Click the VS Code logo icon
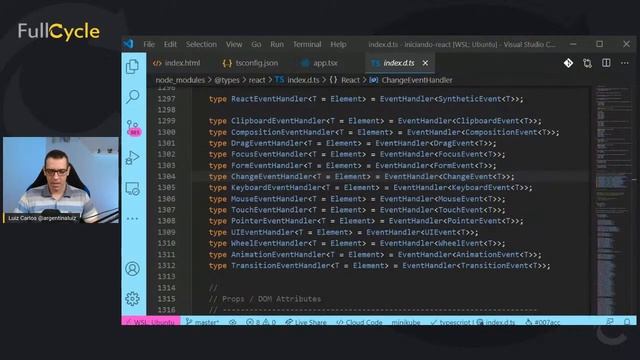 pyautogui.click(x=129, y=44)
